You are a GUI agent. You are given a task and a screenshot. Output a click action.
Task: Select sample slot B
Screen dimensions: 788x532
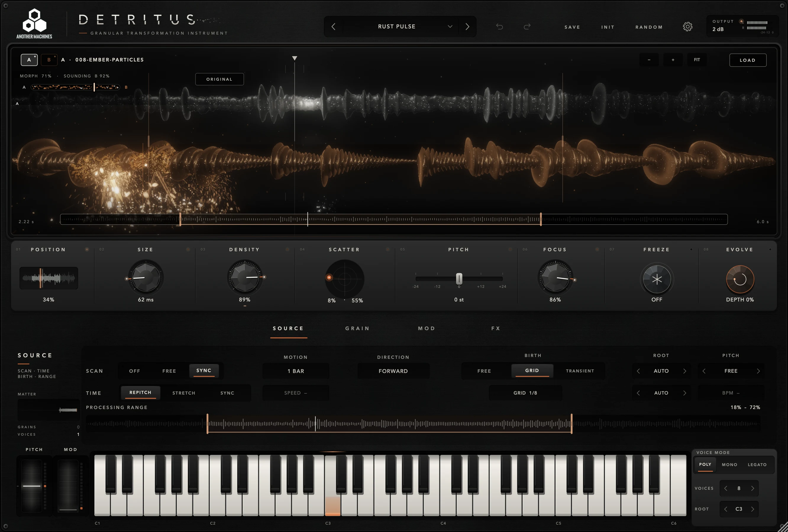49,60
